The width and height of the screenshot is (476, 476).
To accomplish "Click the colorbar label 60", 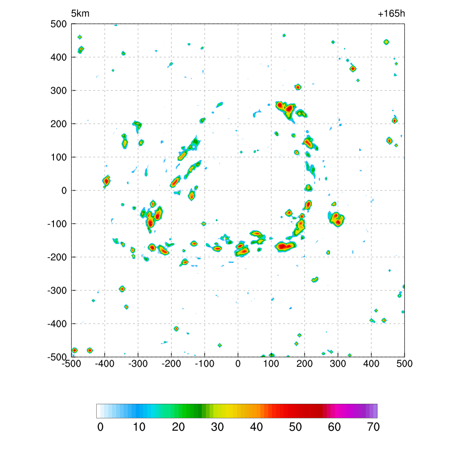I will pos(334,427).
